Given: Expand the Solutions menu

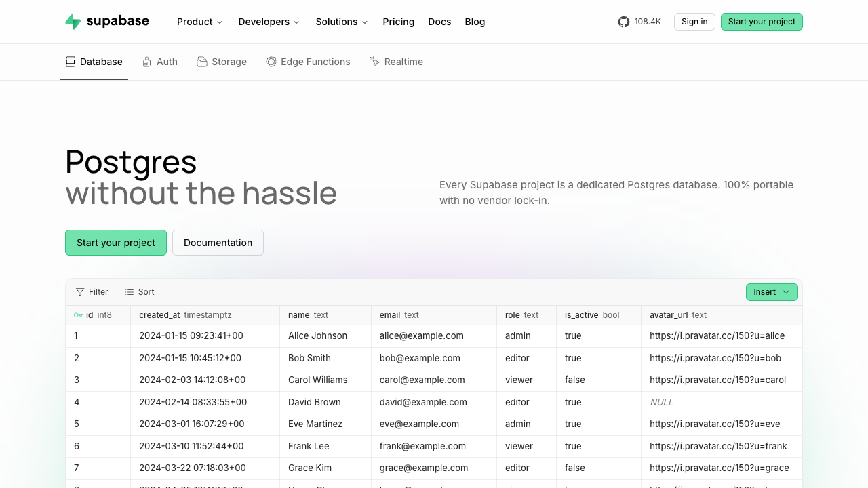Looking at the screenshot, I should 342,22.
